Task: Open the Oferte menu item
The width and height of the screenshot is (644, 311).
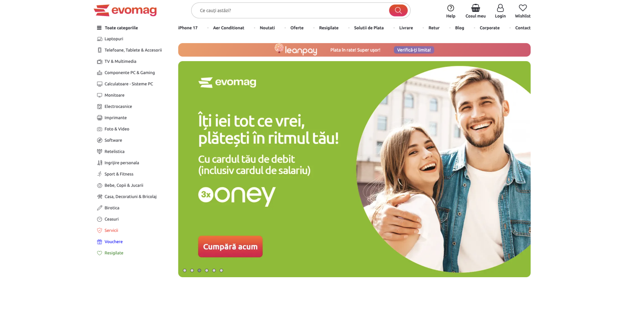Action: click(297, 28)
